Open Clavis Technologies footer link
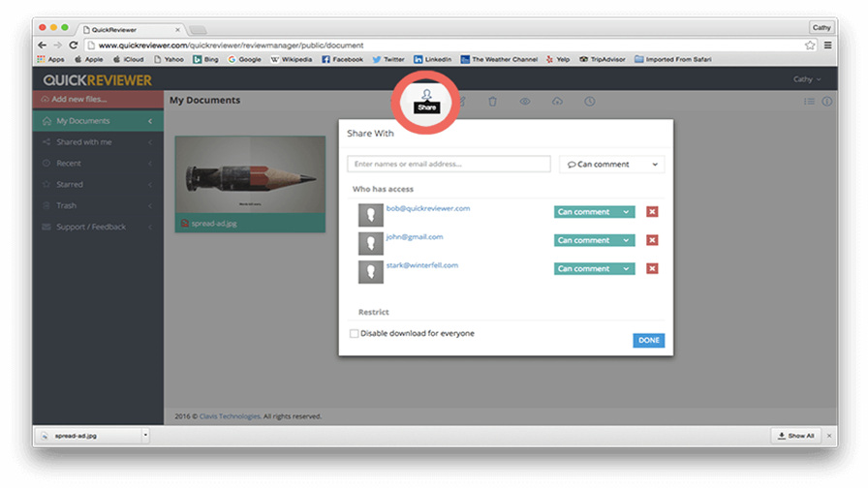The image size is (868, 488). 230,416
